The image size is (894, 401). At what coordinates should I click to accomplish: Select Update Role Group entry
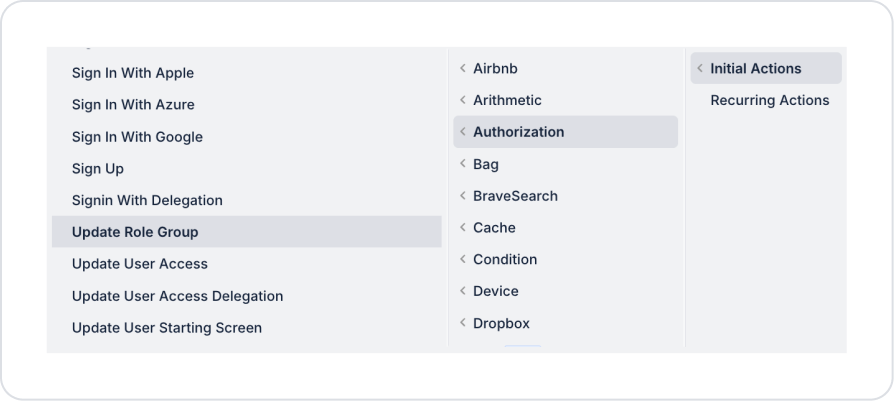135,232
